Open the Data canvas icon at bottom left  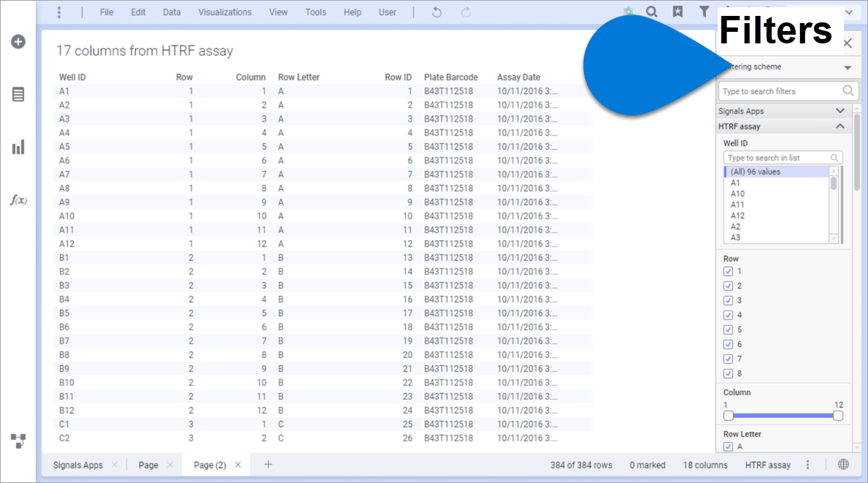18,440
